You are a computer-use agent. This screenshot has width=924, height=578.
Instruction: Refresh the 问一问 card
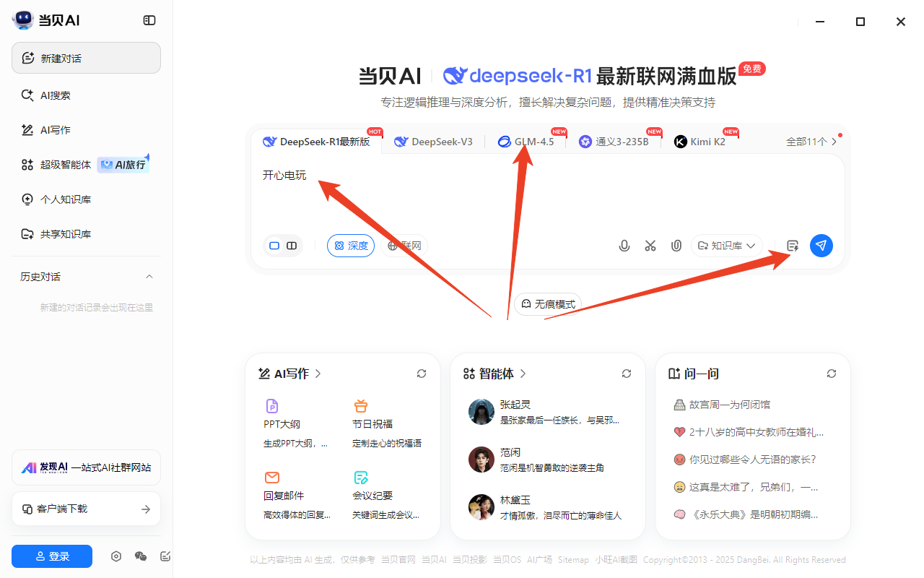click(832, 374)
